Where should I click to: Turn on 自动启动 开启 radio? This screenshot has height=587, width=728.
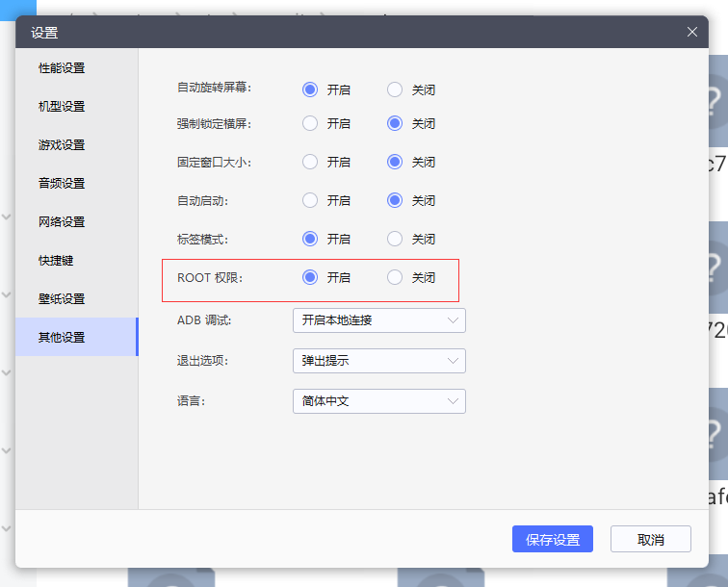coord(310,200)
